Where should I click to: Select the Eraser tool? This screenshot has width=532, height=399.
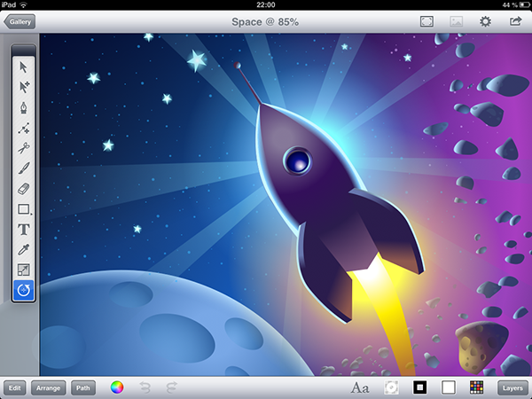(23, 189)
